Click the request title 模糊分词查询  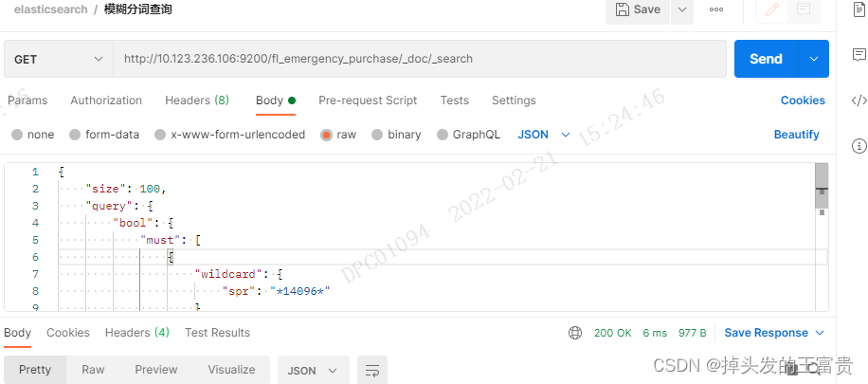point(137,9)
